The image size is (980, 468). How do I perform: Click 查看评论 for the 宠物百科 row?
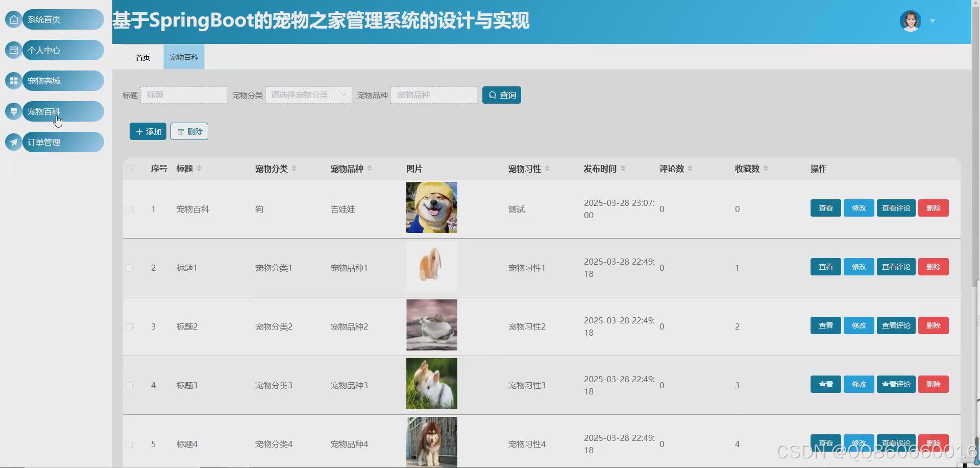896,208
